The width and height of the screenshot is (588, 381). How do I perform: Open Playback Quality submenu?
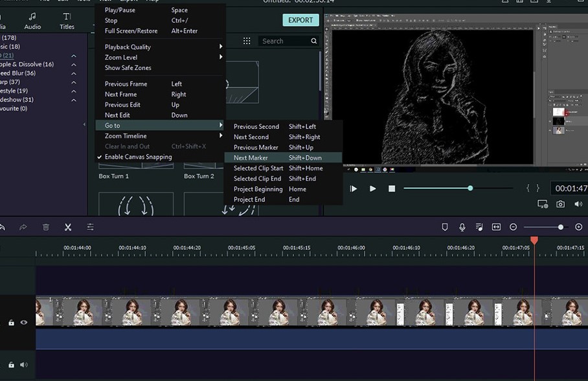tap(160, 47)
